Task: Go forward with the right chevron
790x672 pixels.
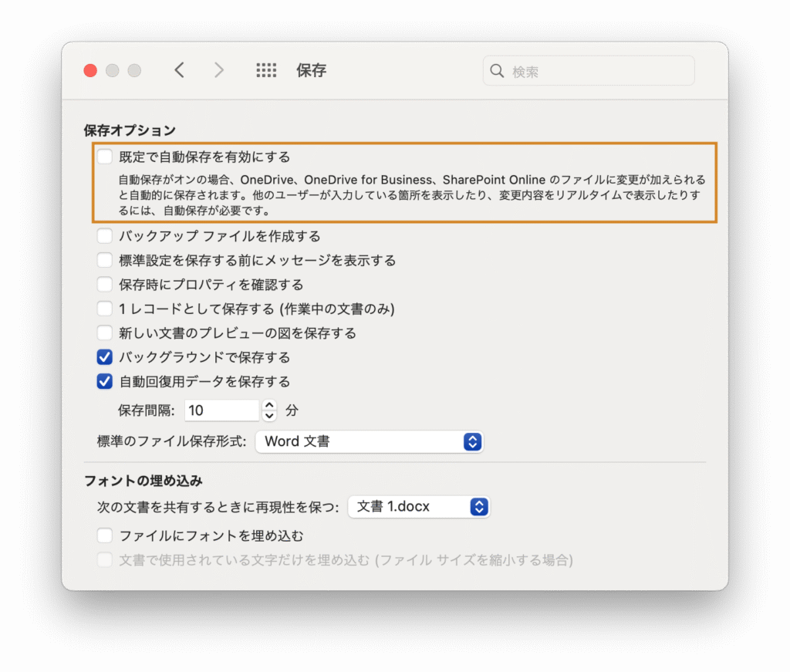Action: 218,70
